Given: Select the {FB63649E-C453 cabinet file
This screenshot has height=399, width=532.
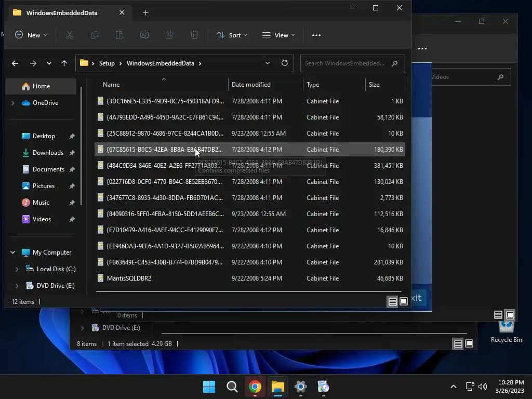Looking at the screenshot, I should coord(250,262).
